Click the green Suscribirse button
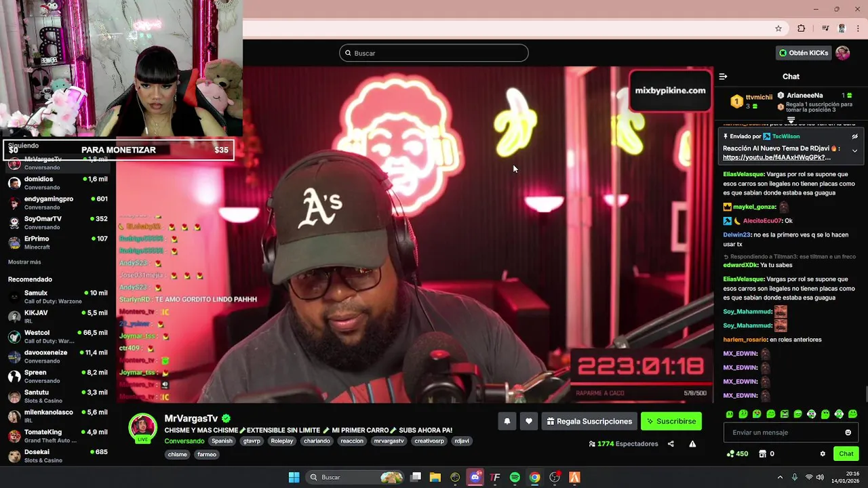The image size is (868, 488). point(671,421)
